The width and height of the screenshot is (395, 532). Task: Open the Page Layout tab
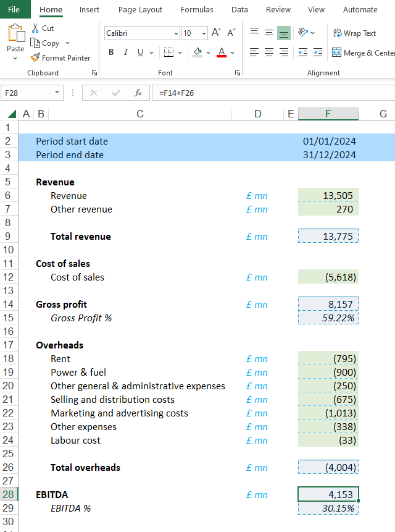[140, 10]
